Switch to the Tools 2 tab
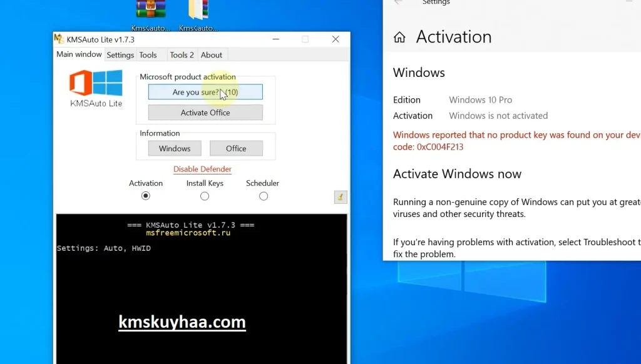This screenshot has height=364, width=641. pos(182,55)
